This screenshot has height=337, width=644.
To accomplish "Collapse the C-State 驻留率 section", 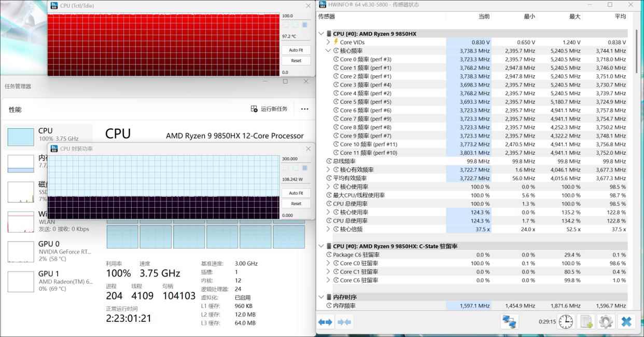I will [321, 246].
